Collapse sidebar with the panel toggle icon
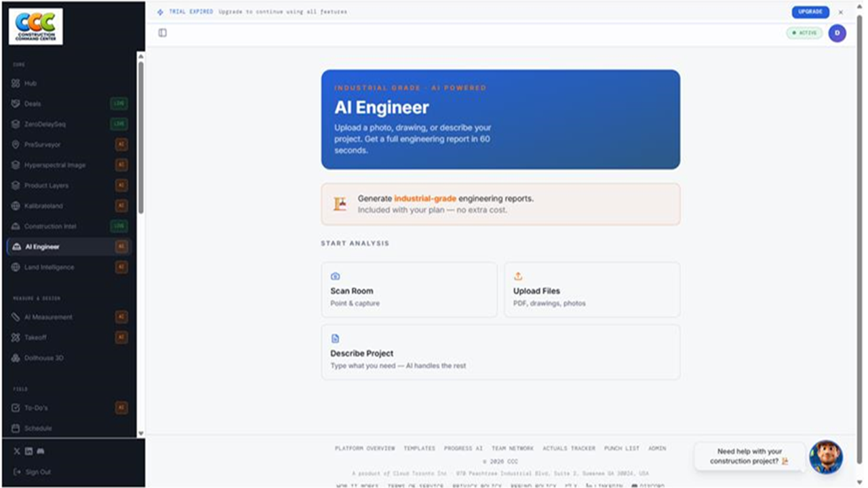The image size is (868, 488). [x=163, y=33]
